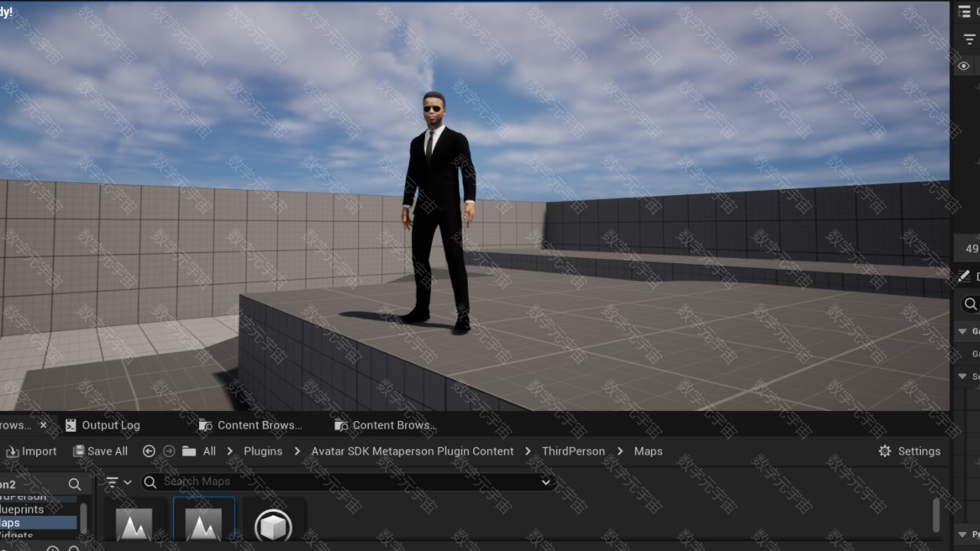Toggle the Outliner eye visibility column
The image size is (980, 551).
tap(964, 67)
